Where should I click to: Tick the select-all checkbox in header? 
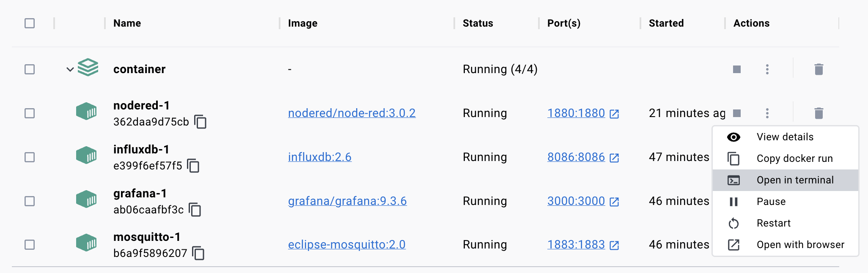pos(30,23)
